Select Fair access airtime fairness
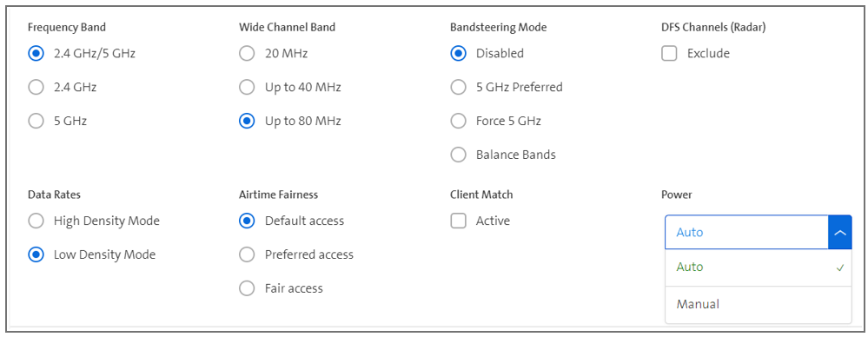 [247, 288]
